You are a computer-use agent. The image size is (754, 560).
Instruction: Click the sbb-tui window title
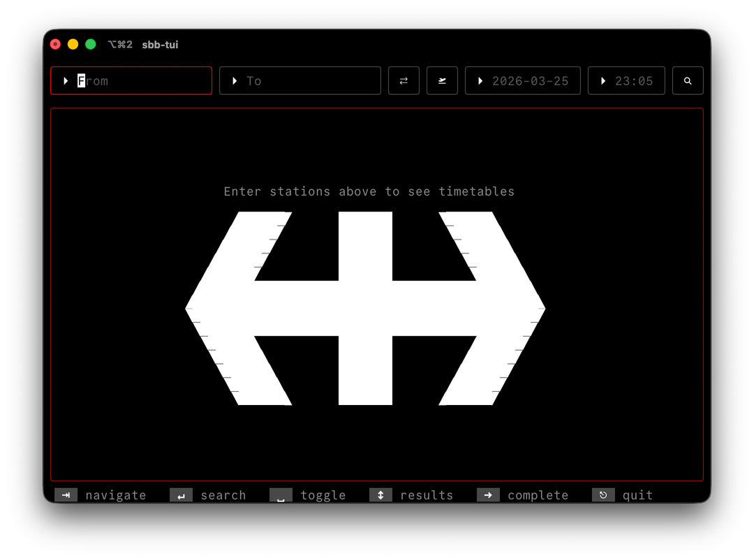(160, 45)
